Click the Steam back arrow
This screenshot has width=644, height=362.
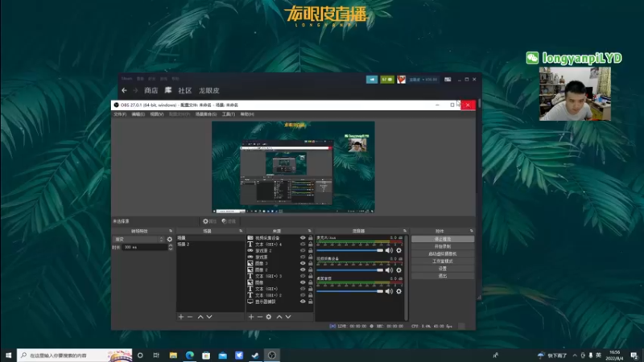point(124,90)
